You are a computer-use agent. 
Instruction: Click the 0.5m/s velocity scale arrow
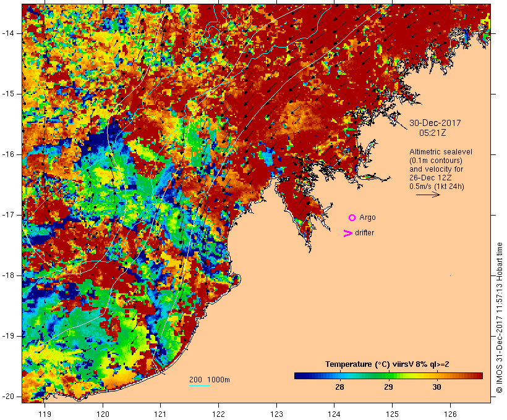pyautogui.click(x=428, y=195)
